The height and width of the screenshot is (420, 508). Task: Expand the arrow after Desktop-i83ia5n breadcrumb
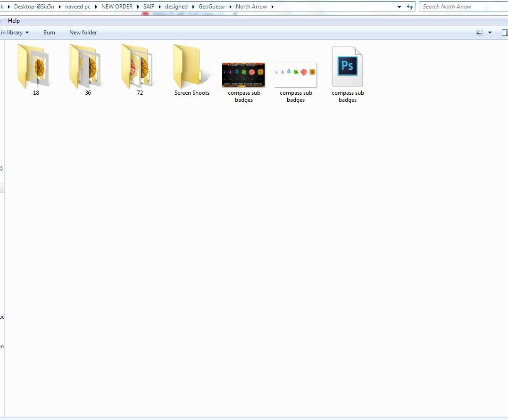(59, 7)
